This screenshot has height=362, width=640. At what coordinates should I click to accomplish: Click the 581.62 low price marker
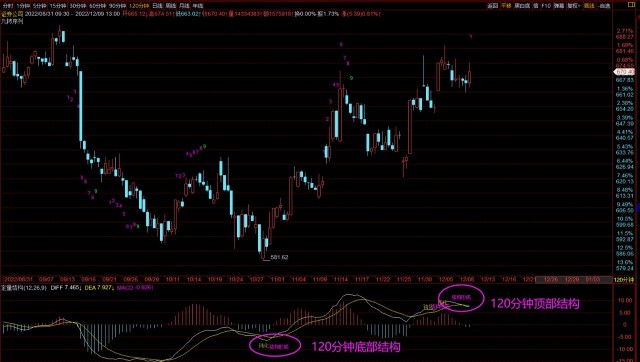[x=279, y=257]
